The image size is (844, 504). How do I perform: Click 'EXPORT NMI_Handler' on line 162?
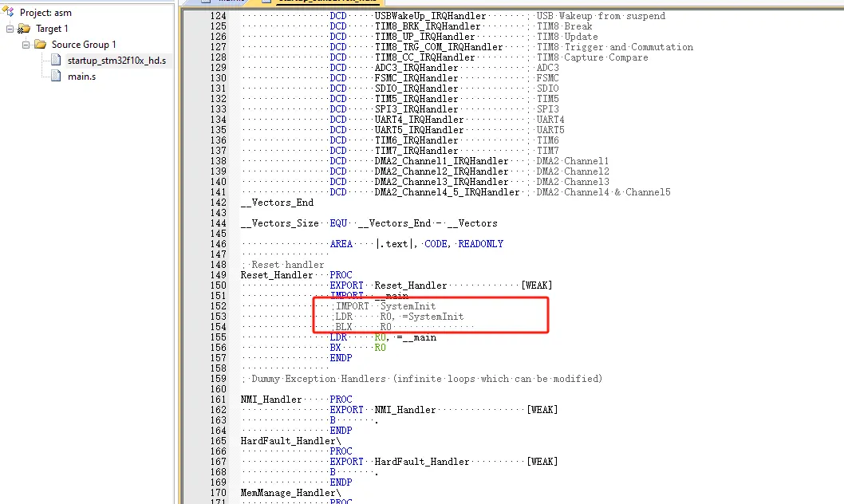[383, 410]
